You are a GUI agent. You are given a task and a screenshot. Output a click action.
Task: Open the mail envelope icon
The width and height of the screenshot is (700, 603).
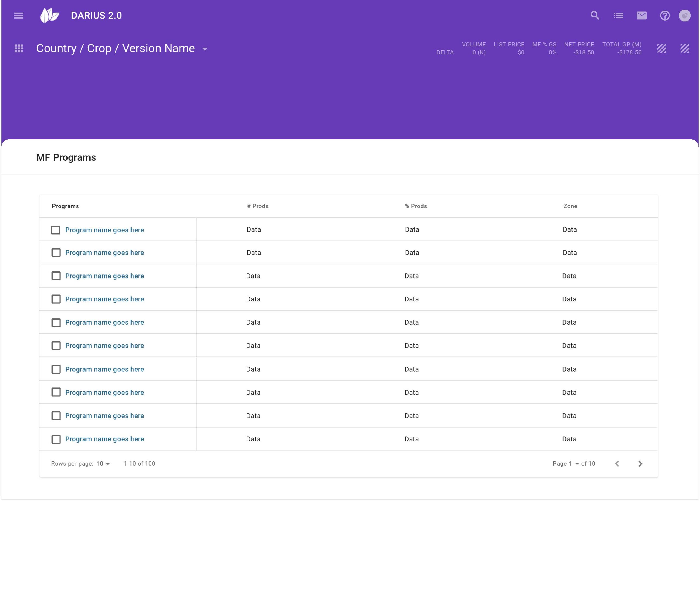click(641, 16)
